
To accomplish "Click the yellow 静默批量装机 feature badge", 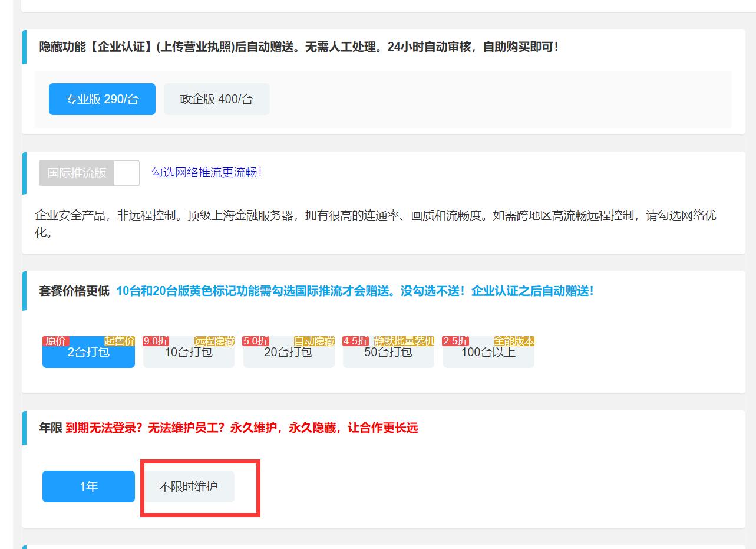I will point(404,341).
